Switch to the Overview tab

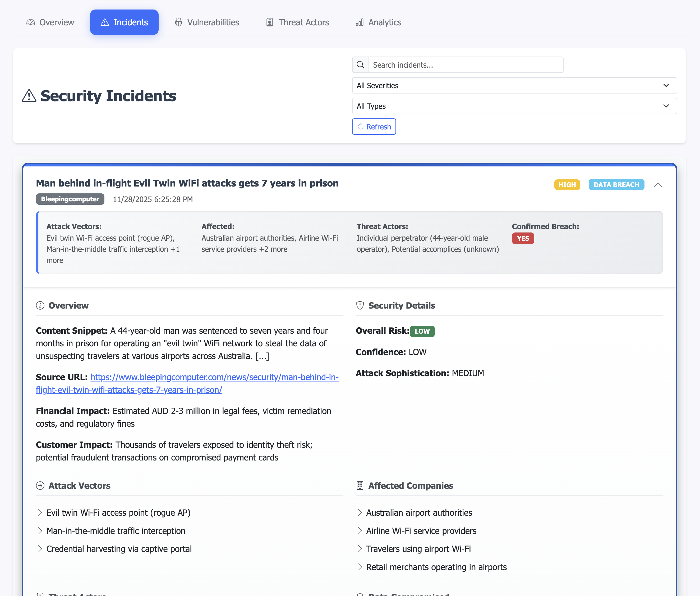pos(50,22)
